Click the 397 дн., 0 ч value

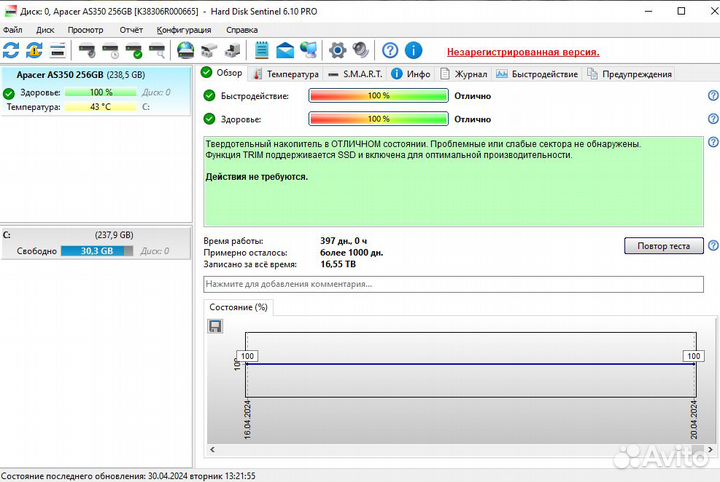(x=343, y=241)
